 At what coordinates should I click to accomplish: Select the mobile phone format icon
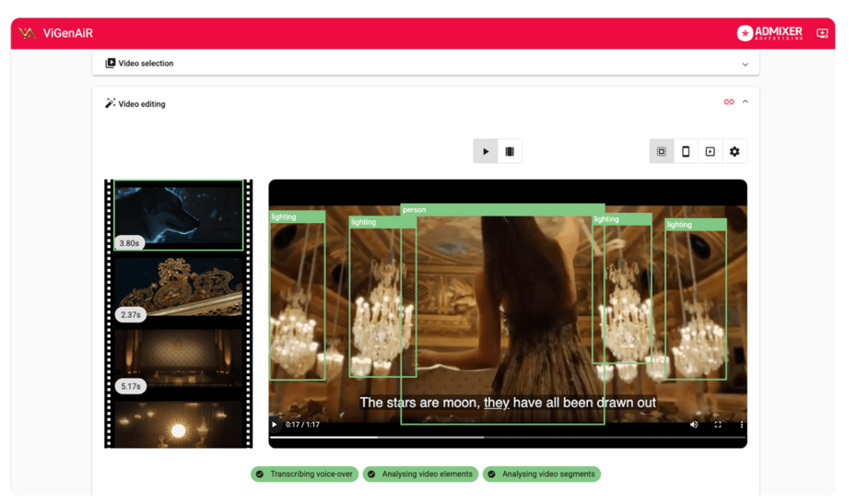[686, 152]
